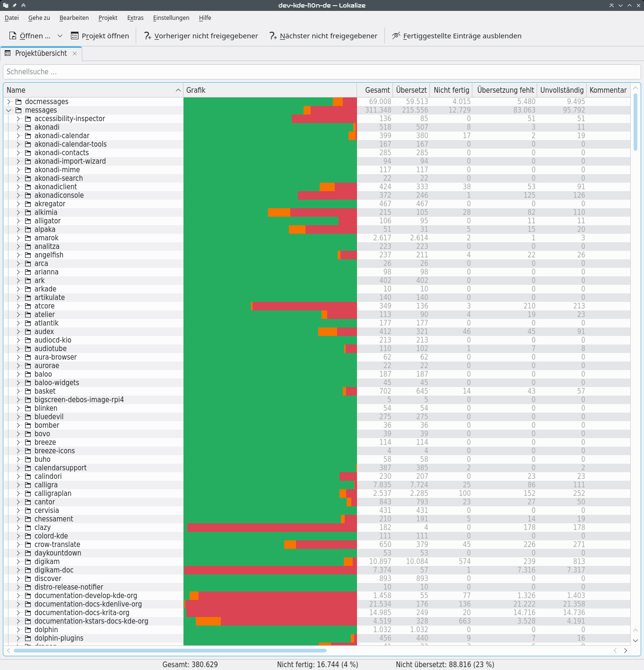Expand the amarok folder
Screen dimensions: 644x670
click(x=18, y=238)
